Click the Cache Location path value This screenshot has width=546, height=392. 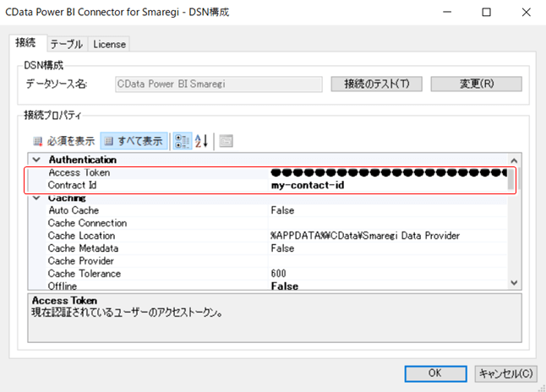[x=365, y=236]
